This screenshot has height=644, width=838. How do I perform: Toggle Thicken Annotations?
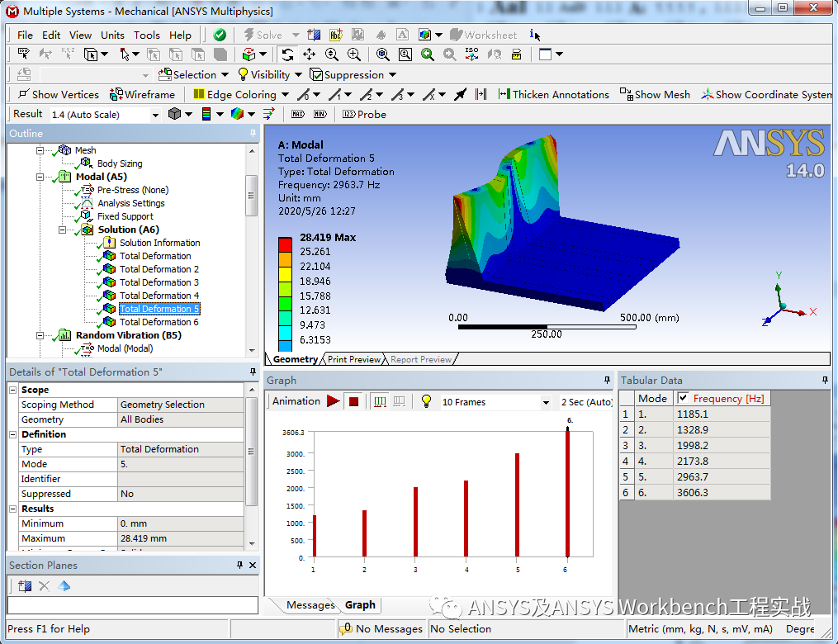pyautogui.click(x=553, y=95)
